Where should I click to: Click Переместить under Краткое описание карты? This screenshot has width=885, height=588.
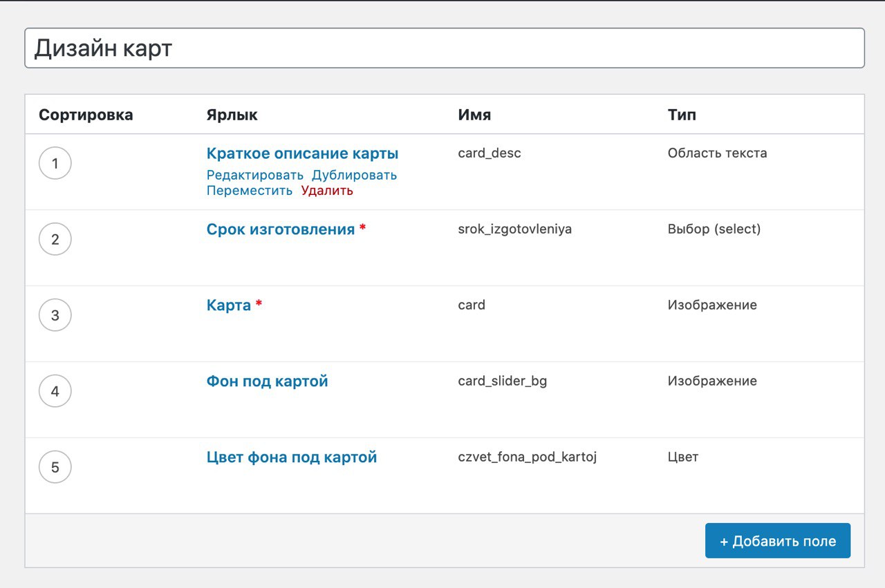(x=250, y=191)
